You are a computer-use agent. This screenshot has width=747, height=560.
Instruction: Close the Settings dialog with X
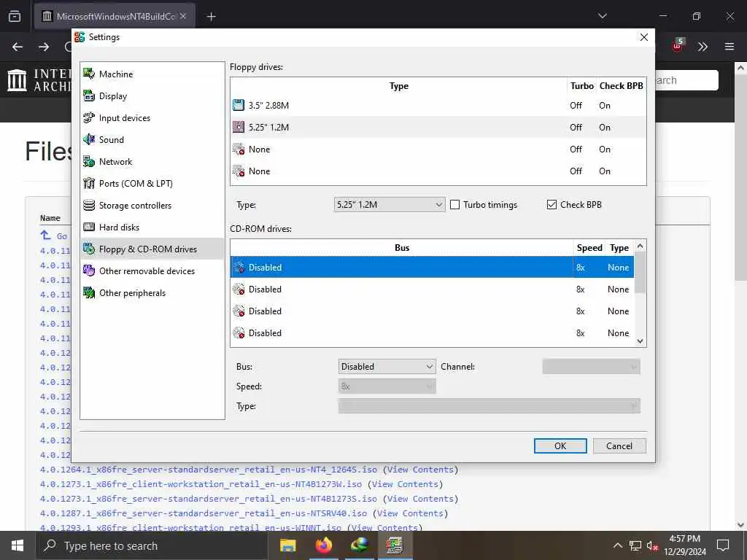click(643, 37)
